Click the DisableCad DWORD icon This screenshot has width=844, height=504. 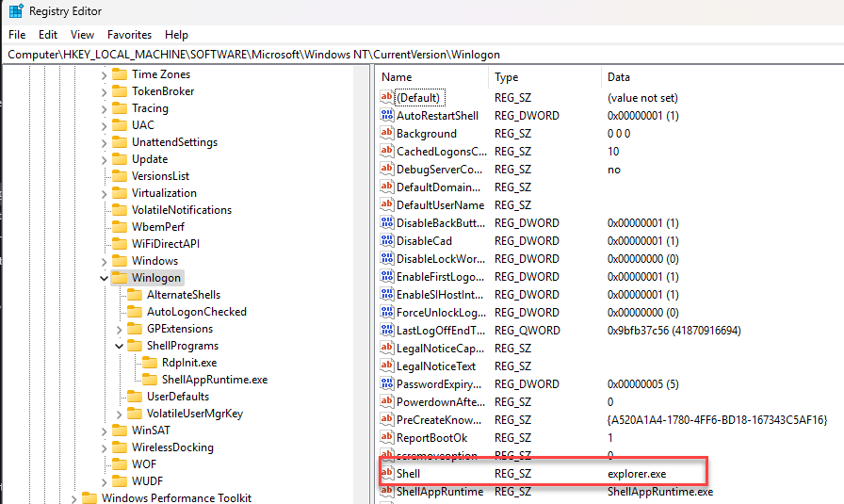tap(386, 240)
